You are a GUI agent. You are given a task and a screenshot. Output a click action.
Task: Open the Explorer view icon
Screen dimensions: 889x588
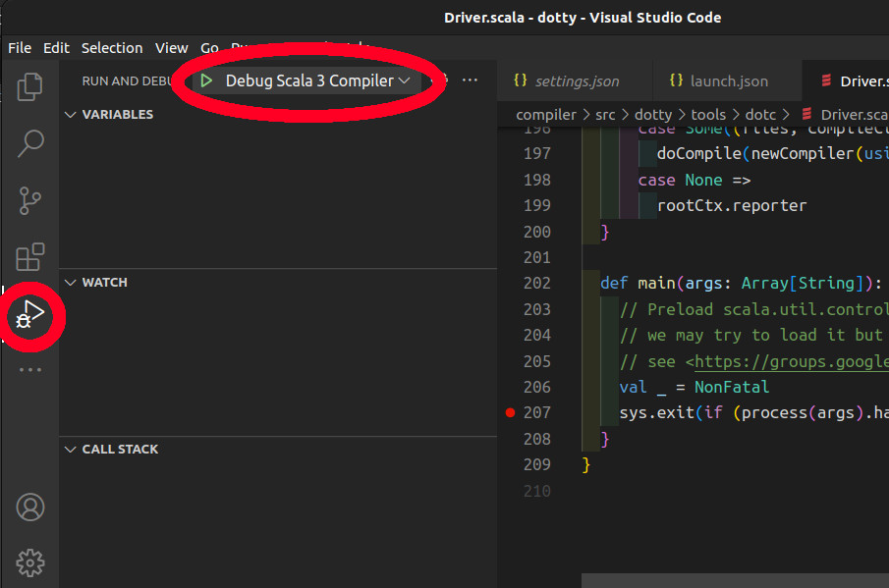(29, 86)
